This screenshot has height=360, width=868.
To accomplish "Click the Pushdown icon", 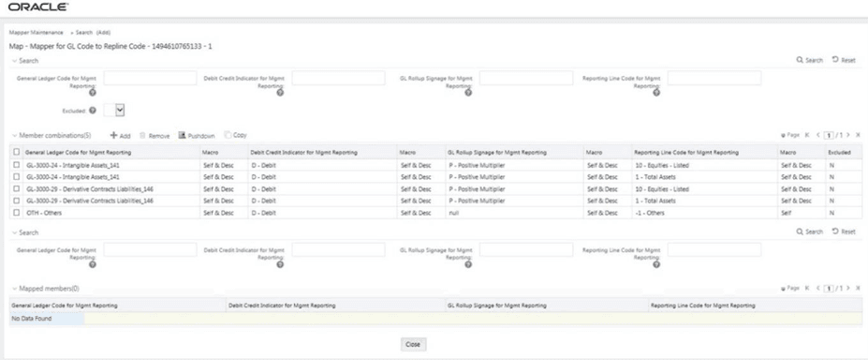I will coord(182,135).
